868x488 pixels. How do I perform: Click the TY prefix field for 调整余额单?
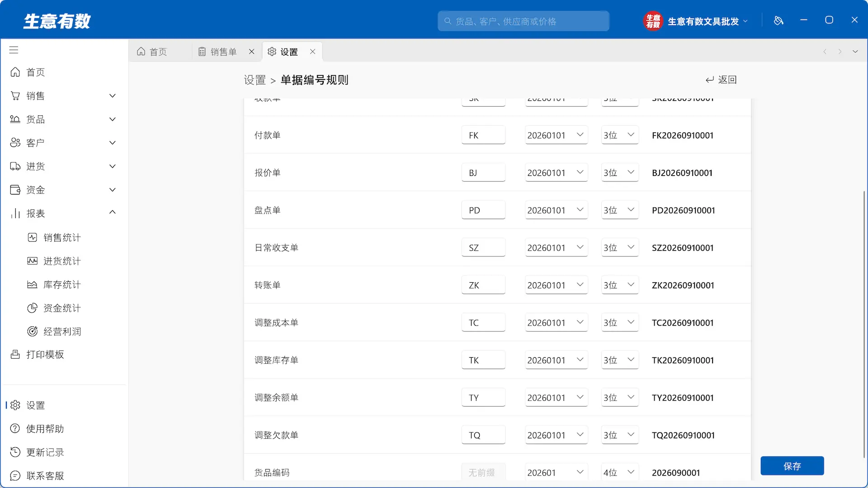tap(483, 398)
